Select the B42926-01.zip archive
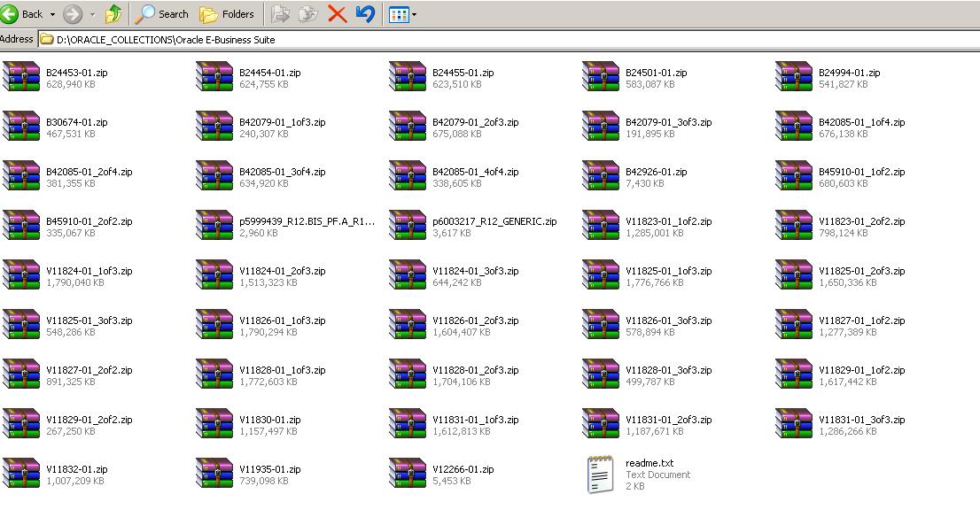This screenshot has width=980, height=525. pos(656,172)
